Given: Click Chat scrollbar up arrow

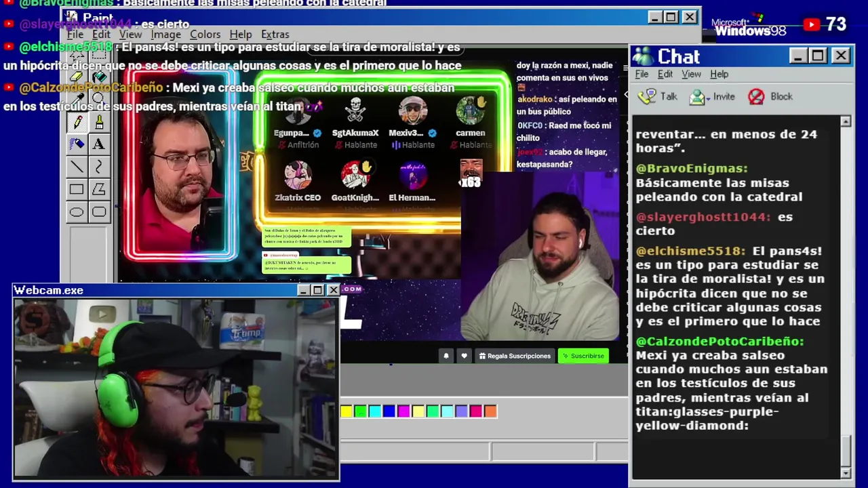Looking at the screenshot, I should (x=846, y=121).
